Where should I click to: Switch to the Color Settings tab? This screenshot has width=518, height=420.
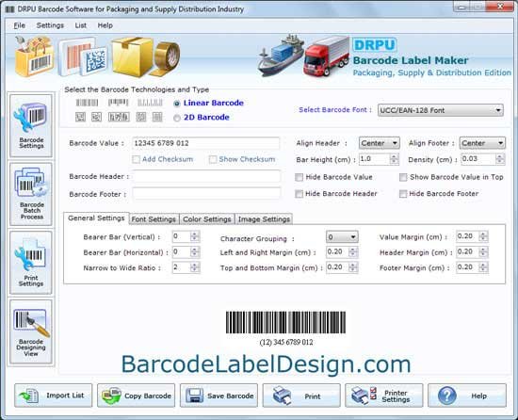click(x=207, y=219)
